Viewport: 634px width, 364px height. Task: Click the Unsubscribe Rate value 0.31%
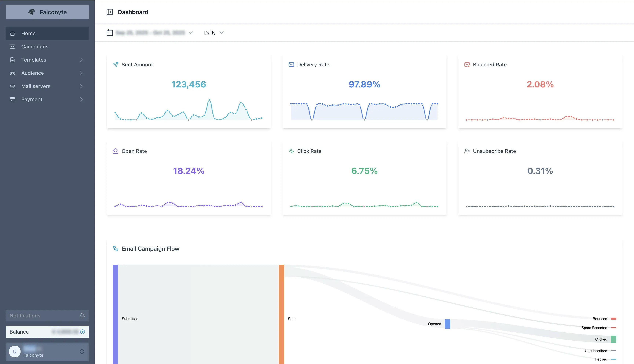(x=540, y=171)
